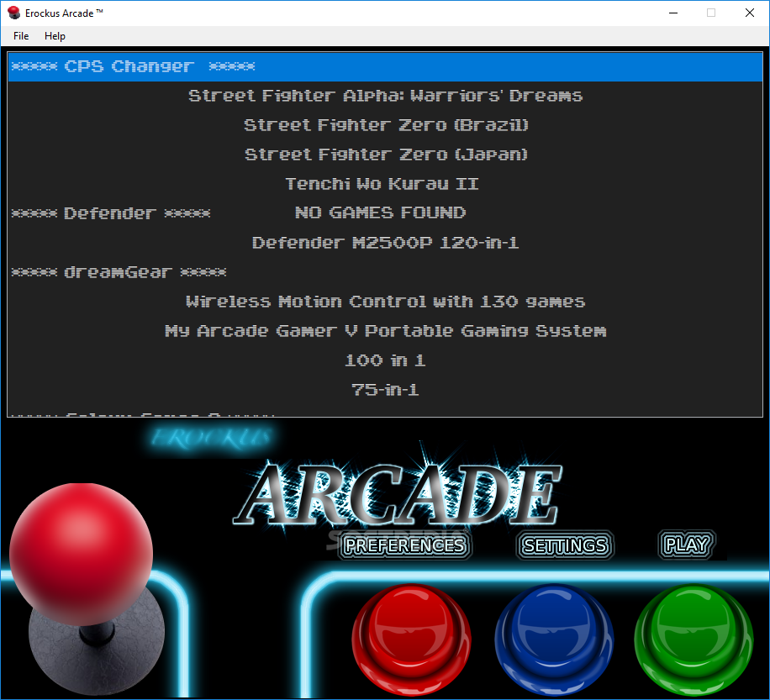The height and width of the screenshot is (700, 770).
Task: Click the PLAY button
Action: click(x=687, y=545)
